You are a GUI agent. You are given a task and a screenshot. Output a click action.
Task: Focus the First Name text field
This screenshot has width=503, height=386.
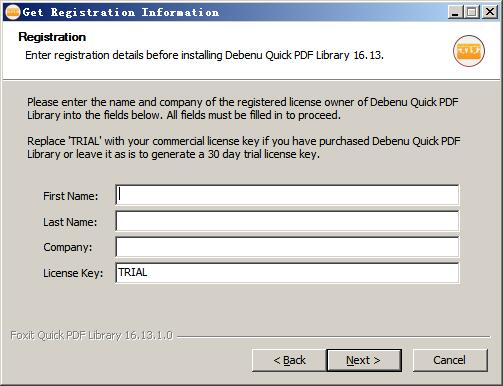click(287, 195)
